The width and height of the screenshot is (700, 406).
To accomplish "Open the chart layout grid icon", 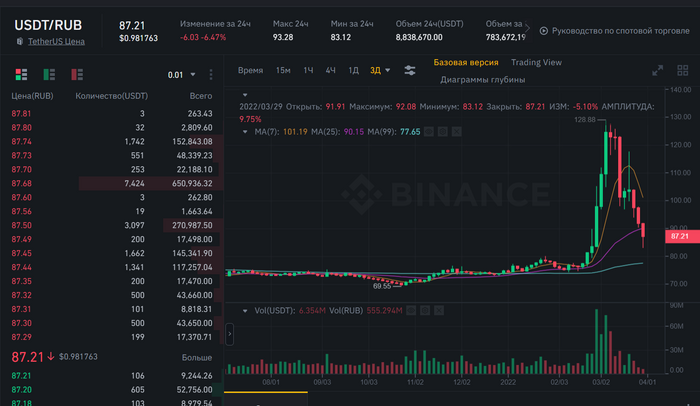I will tap(681, 70).
